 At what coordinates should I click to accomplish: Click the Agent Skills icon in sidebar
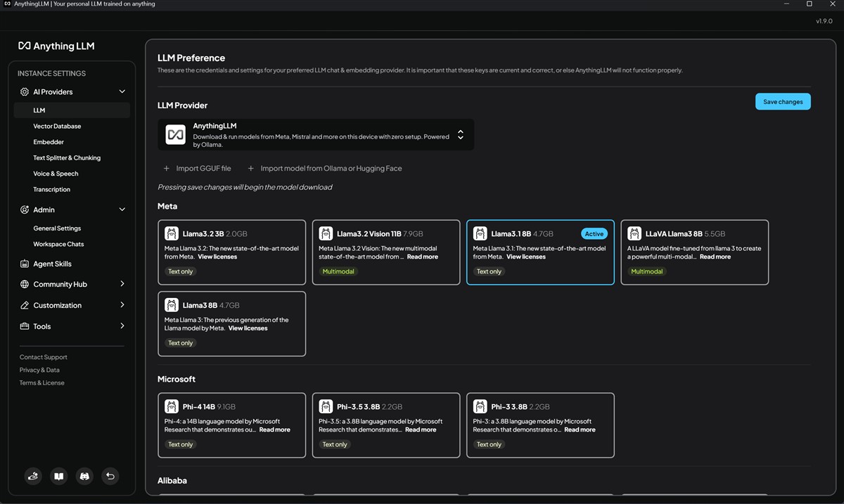[25, 264]
